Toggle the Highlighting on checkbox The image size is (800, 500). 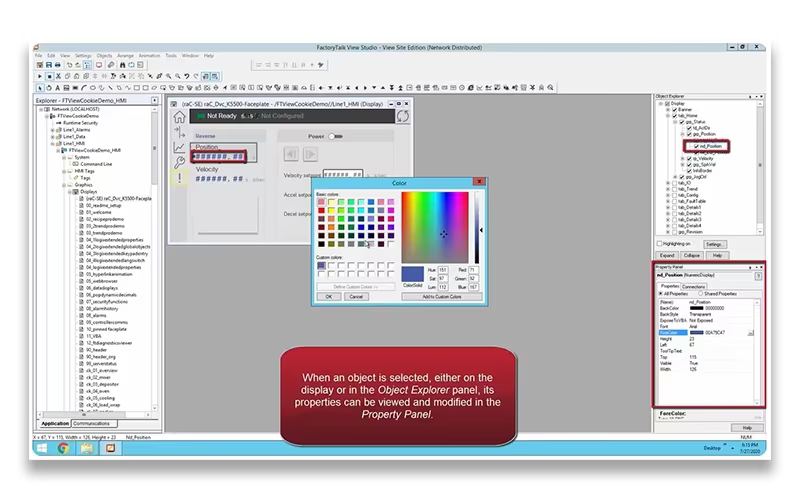point(659,243)
